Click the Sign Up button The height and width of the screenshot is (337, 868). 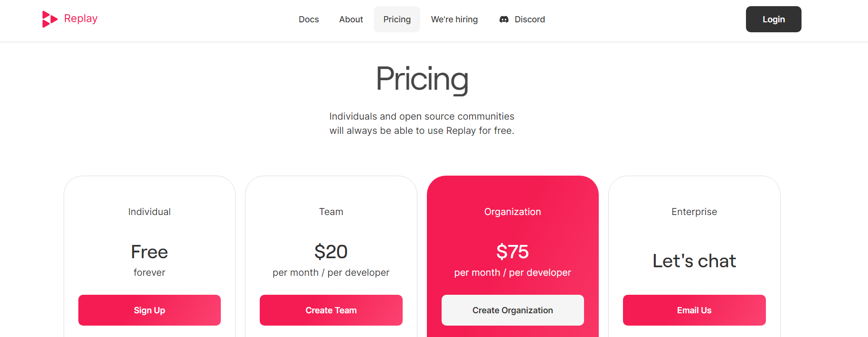coord(150,310)
